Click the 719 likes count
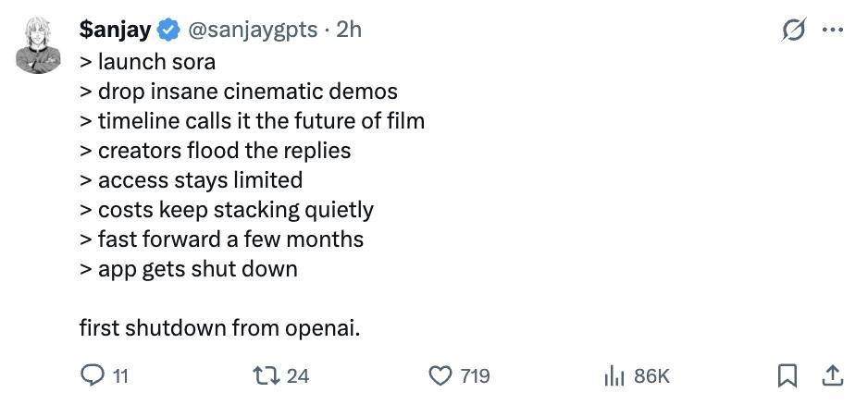Screen dimensions: 868x405 click(475, 375)
